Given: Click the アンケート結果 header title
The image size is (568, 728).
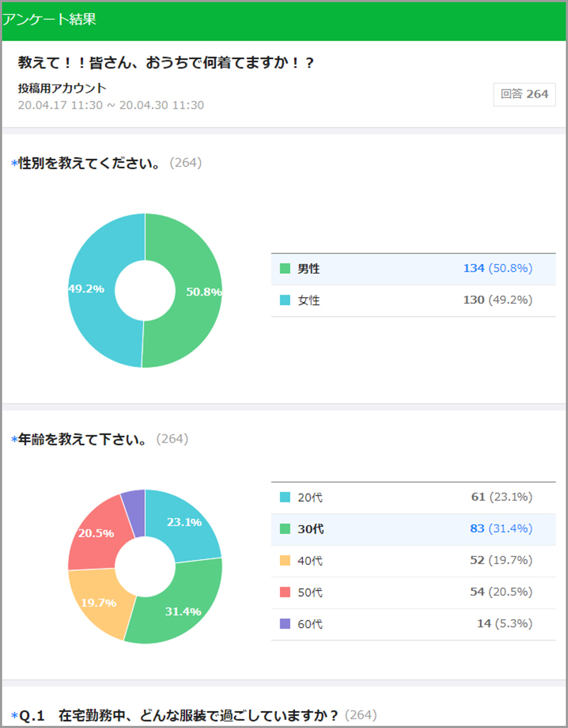Looking at the screenshot, I should tap(49, 19).
